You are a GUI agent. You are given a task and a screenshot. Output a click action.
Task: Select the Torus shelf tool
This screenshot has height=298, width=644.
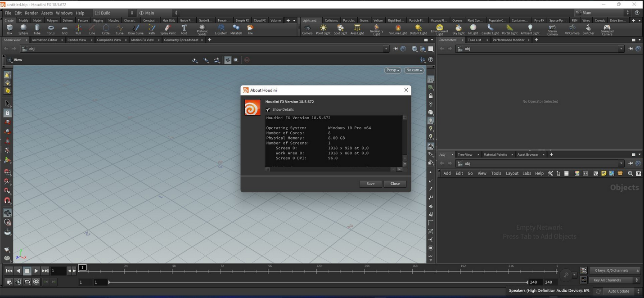51,29
